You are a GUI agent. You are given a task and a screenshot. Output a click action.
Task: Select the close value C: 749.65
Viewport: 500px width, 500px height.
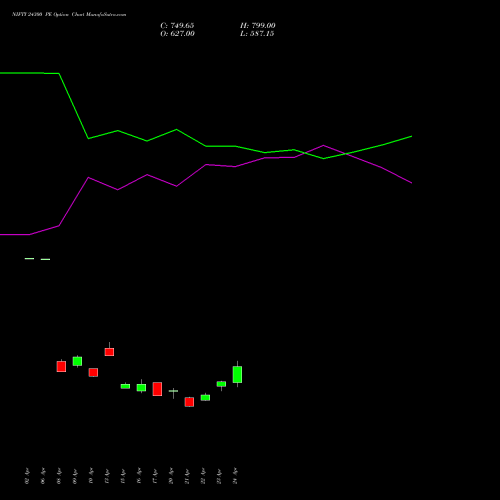click(x=177, y=26)
